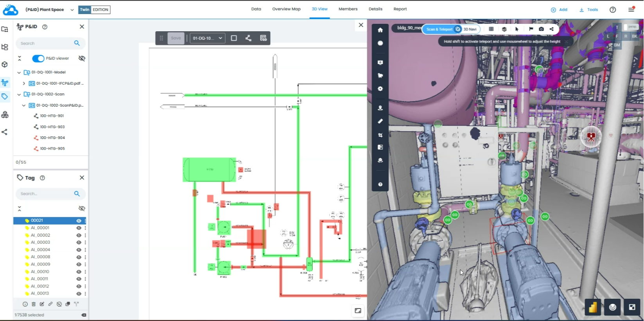The image size is (644, 321).
Task: Click the share icon in 3D top toolbar
Action: (551, 29)
